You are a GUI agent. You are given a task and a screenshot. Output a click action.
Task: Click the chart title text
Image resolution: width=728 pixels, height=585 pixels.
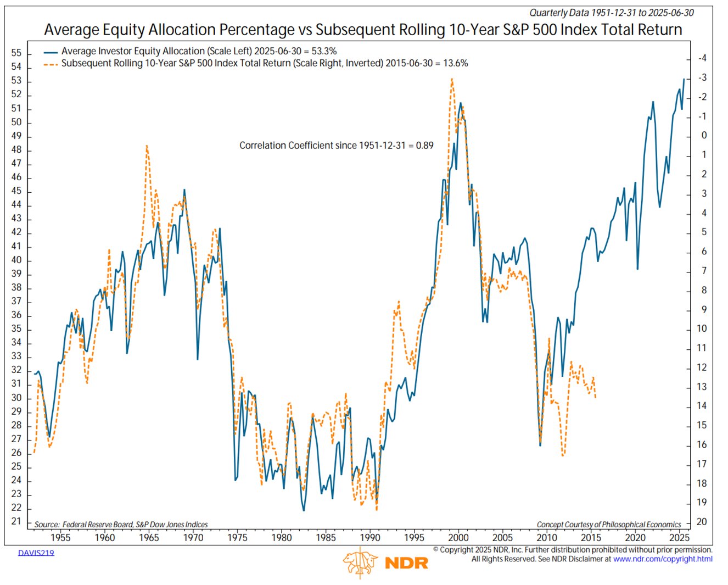click(x=363, y=30)
